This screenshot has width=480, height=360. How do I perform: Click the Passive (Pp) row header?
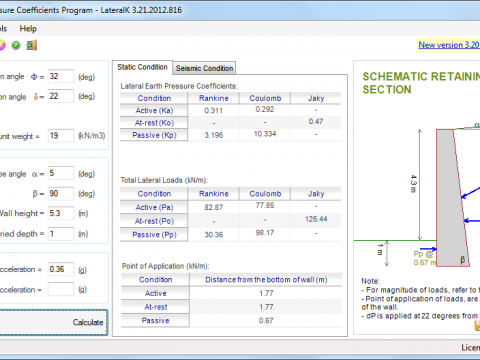(x=154, y=235)
